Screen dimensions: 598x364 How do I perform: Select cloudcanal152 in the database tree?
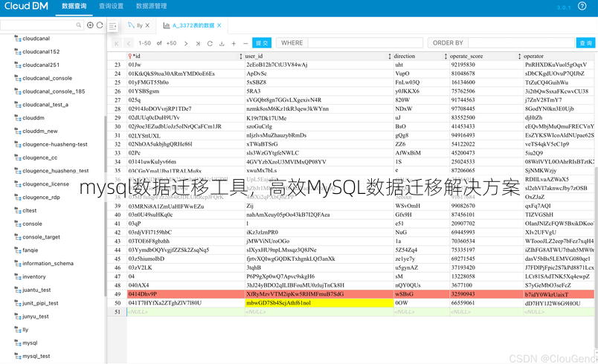(x=41, y=52)
